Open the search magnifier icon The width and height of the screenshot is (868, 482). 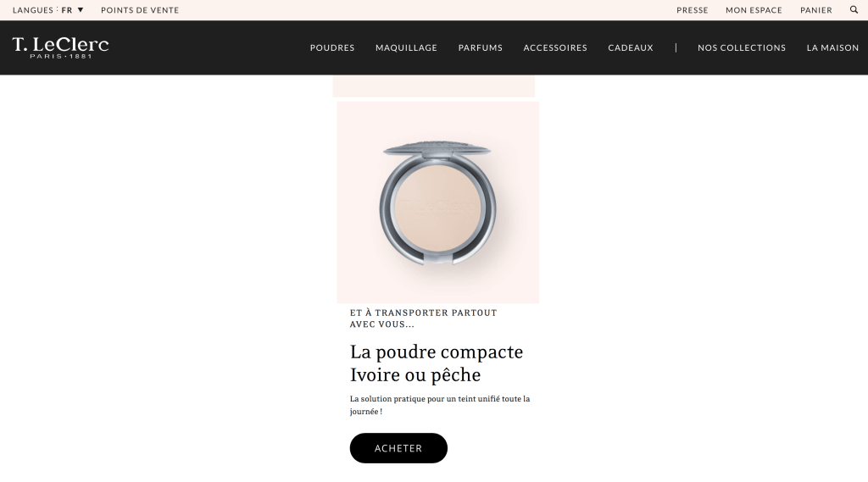click(x=854, y=9)
